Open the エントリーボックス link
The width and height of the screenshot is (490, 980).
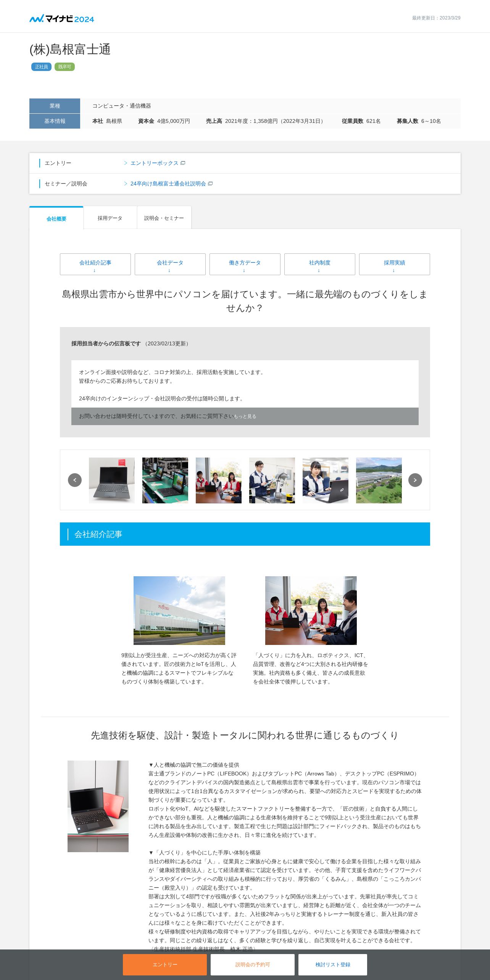(x=154, y=163)
